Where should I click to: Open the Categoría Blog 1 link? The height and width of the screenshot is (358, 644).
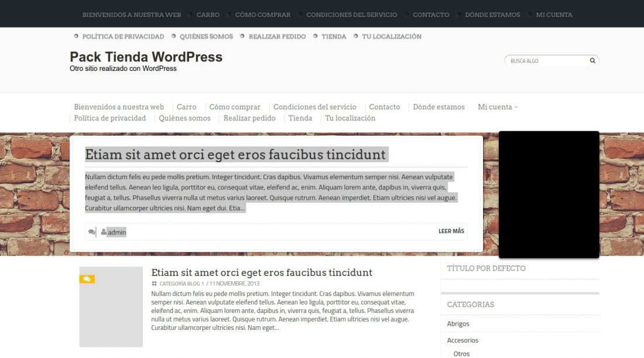181,284
